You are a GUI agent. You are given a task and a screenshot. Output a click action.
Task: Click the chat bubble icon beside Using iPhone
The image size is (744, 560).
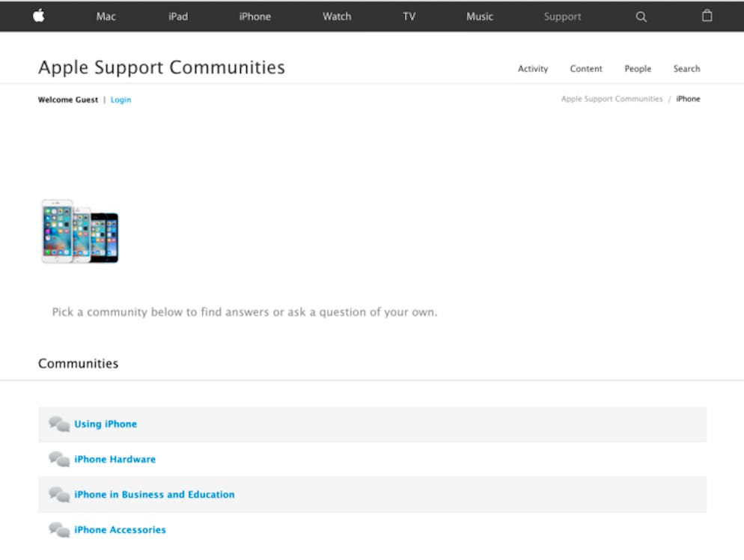pyautogui.click(x=59, y=424)
